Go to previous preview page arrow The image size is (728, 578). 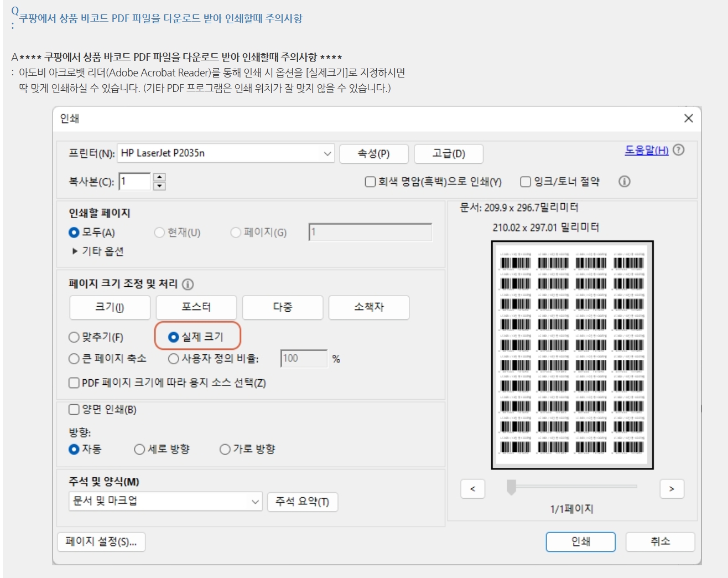(472, 489)
